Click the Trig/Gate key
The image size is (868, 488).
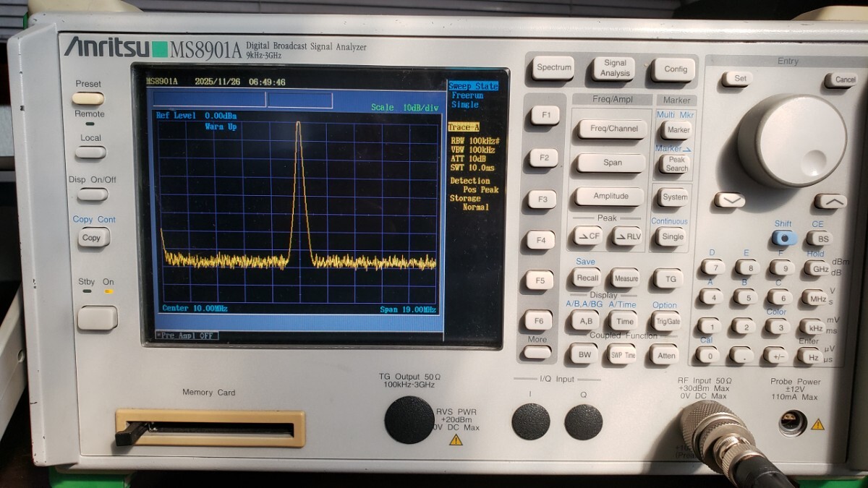click(666, 322)
